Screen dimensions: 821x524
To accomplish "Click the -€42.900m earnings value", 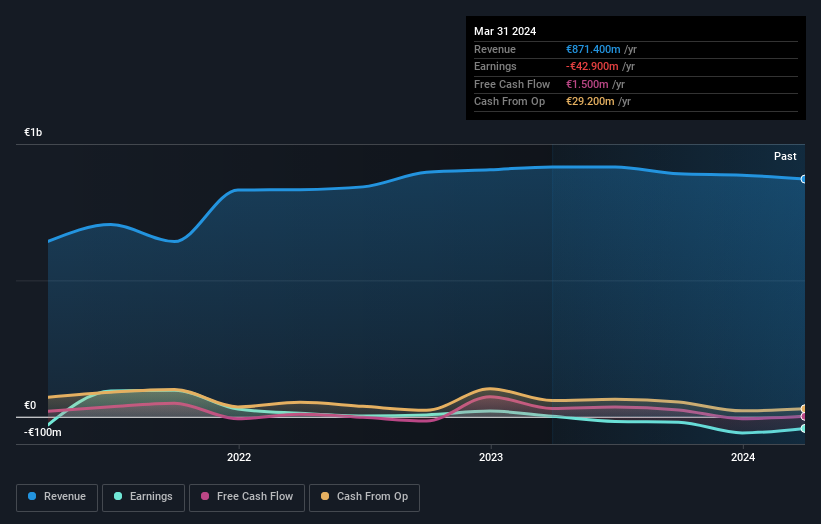I will pyautogui.click(x=592, y=66).
